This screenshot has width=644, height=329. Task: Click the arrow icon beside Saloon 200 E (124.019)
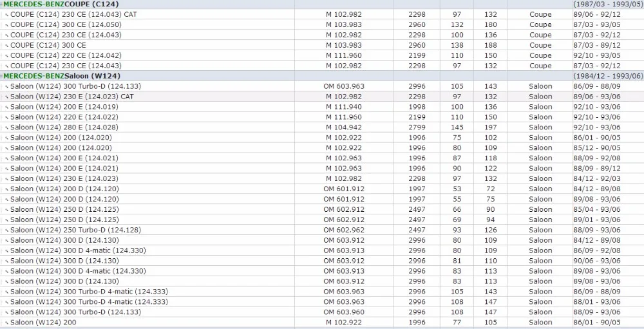point(6,107)
